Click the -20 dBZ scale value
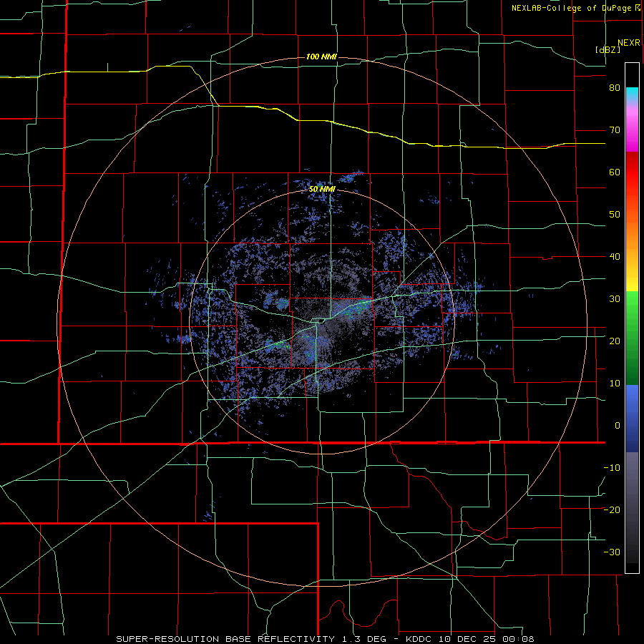The height and width of the screenshot is (644, 644). click(x=612, y=510)
